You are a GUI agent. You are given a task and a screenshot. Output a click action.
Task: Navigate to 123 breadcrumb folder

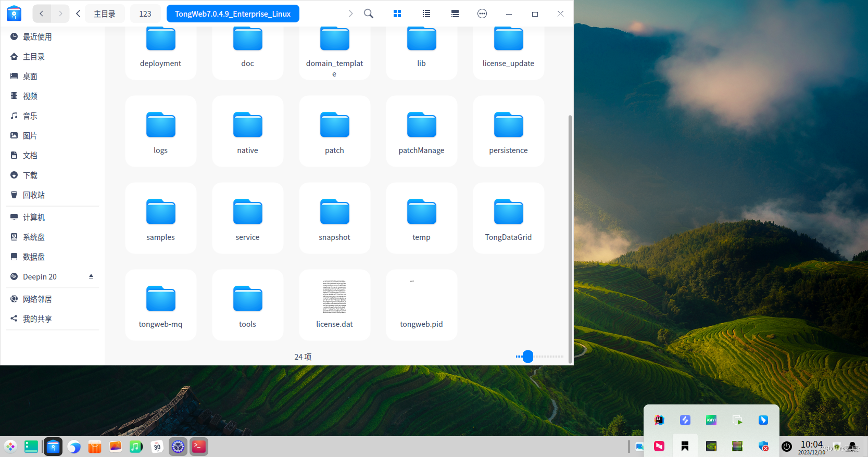(x=145, y=14)
